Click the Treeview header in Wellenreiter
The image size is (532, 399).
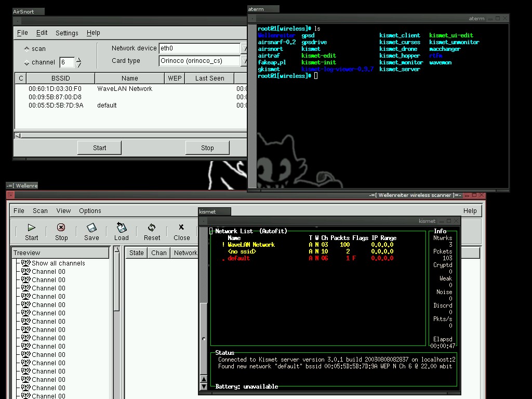click(x=60, y=253)
